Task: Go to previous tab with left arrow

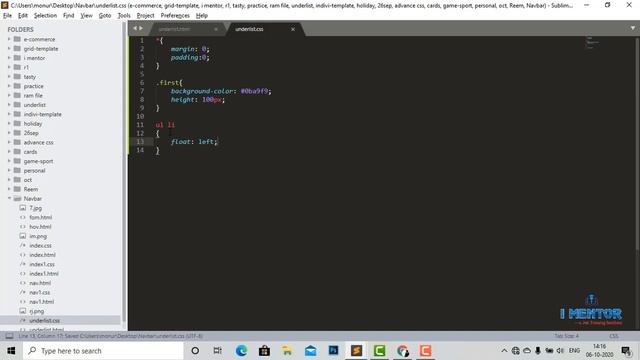Action: click(135, 28)
